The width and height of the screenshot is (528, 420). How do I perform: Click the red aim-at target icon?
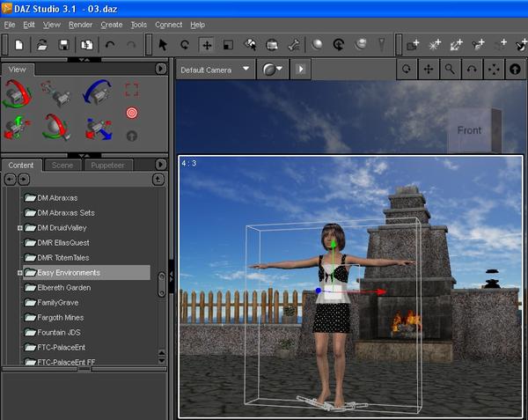click(132, 113)
